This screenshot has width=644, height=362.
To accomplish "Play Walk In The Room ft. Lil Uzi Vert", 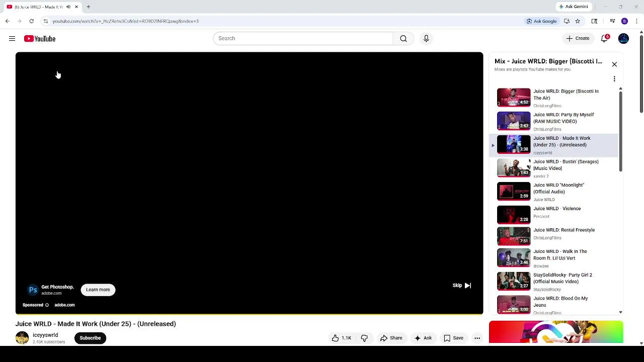I will coord(553,258).
